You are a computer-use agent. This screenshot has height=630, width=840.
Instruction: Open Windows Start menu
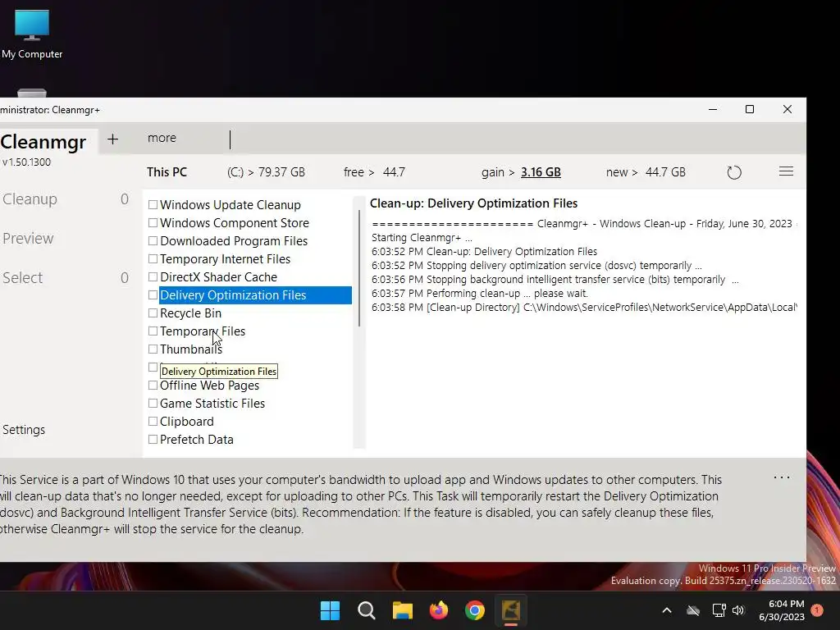click(330, 610)
